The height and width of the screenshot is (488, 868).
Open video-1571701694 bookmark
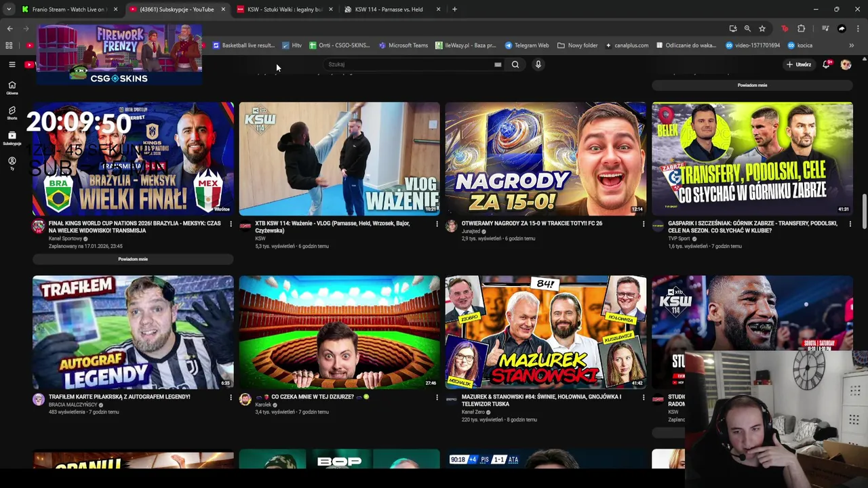tap(753, 45)
